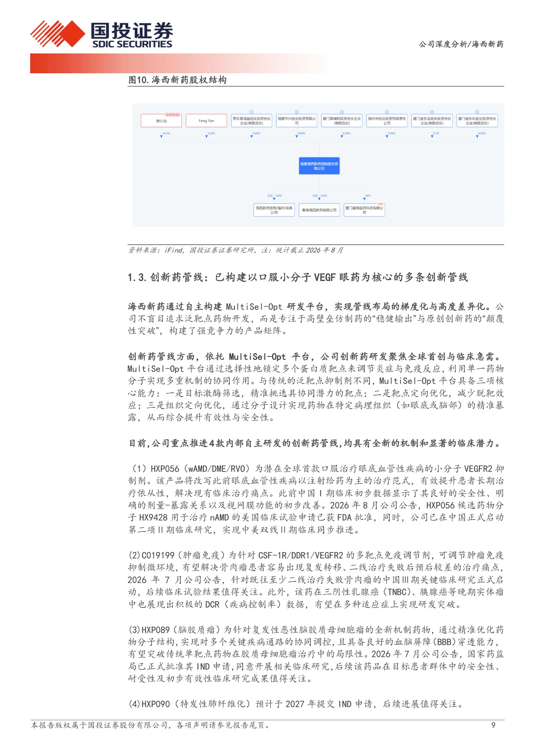Click the 厦门金东泓创业投资合伙企业 box
The image size is (535, 756).
[x=432, y=121]
